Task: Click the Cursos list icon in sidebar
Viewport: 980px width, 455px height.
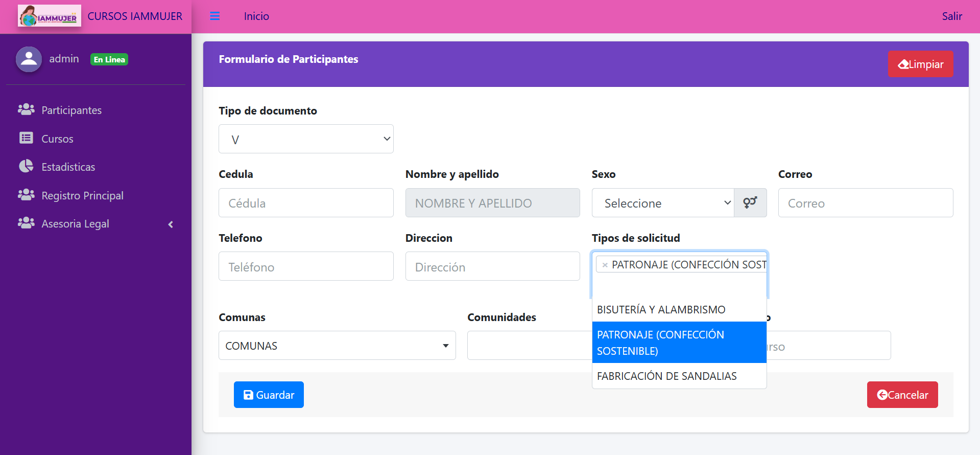Action: click(x=26, y=139)
